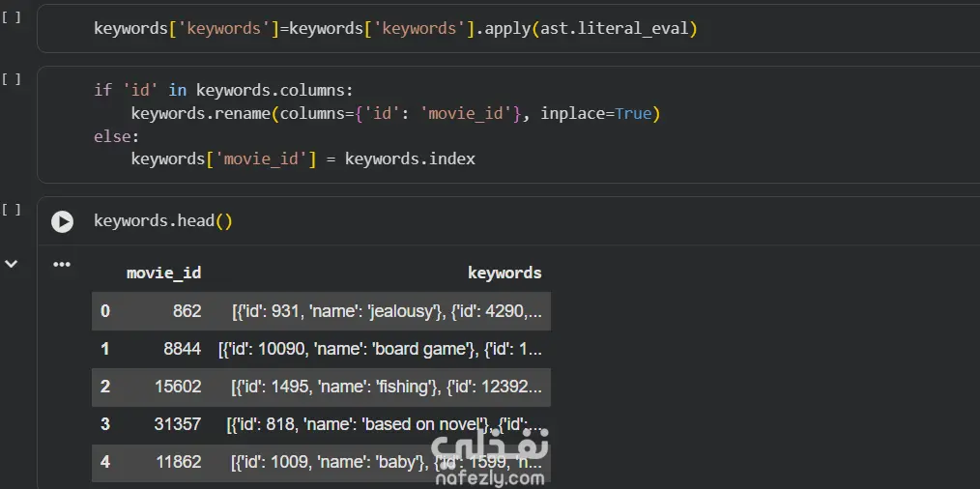The width and height of the screenshot is (980, 489).
Task: Select the execution bracket of the first cell
Action: coord(11,17)
